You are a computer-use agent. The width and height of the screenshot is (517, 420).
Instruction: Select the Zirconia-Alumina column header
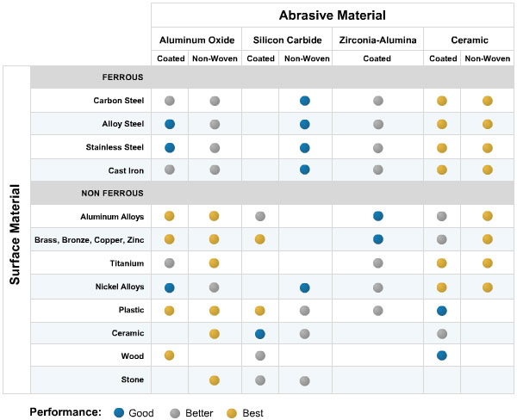pyautogui.click(x=377, y=40)
